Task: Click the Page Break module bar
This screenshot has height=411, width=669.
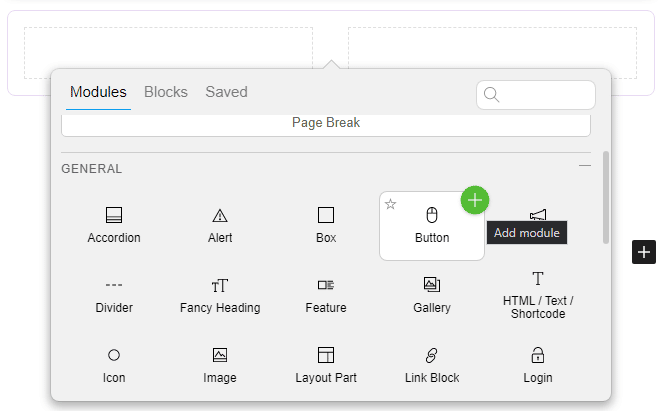Action: point(326,124)
